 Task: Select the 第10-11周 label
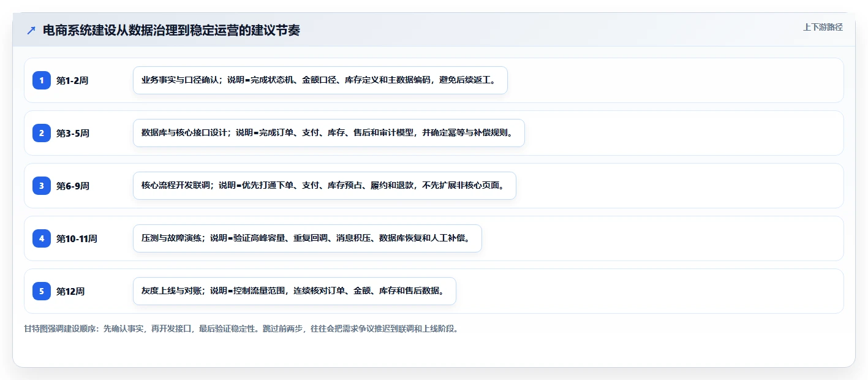[x=77, y=238]
